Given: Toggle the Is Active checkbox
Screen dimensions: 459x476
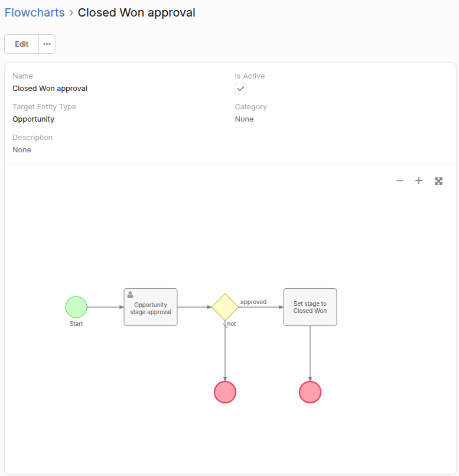Looking at the screenshot, I should click(x=240, y=89).
